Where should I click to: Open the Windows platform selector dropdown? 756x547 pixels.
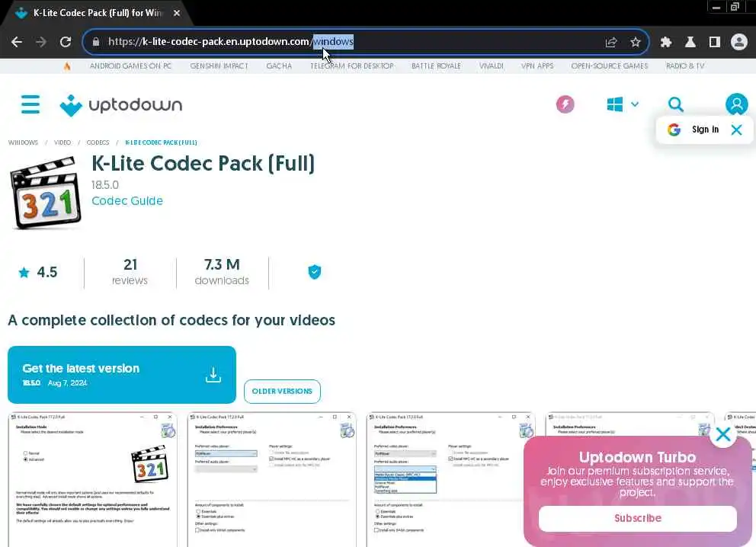click(x=623, y=104)
